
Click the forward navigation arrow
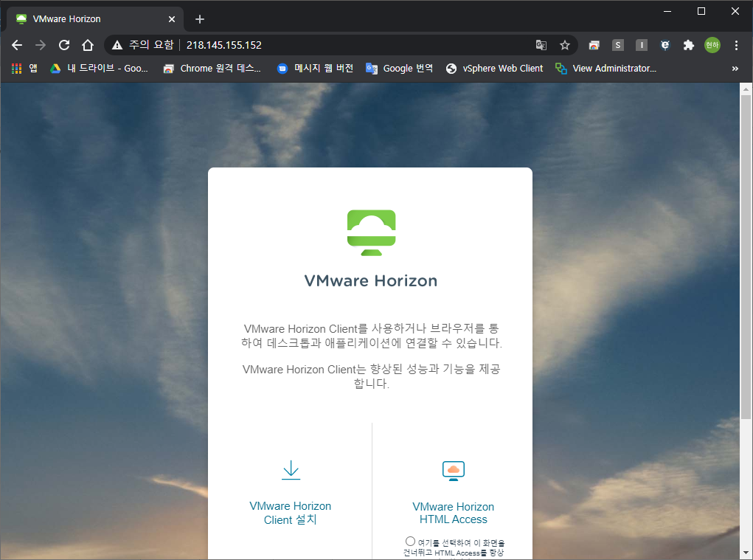pos(41,45)
